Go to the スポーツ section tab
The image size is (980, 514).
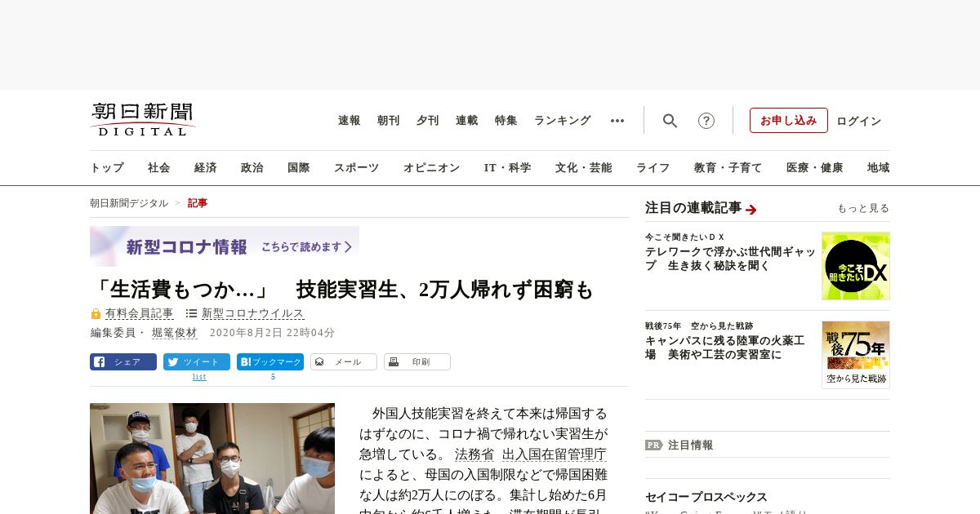tap(357, 168)
